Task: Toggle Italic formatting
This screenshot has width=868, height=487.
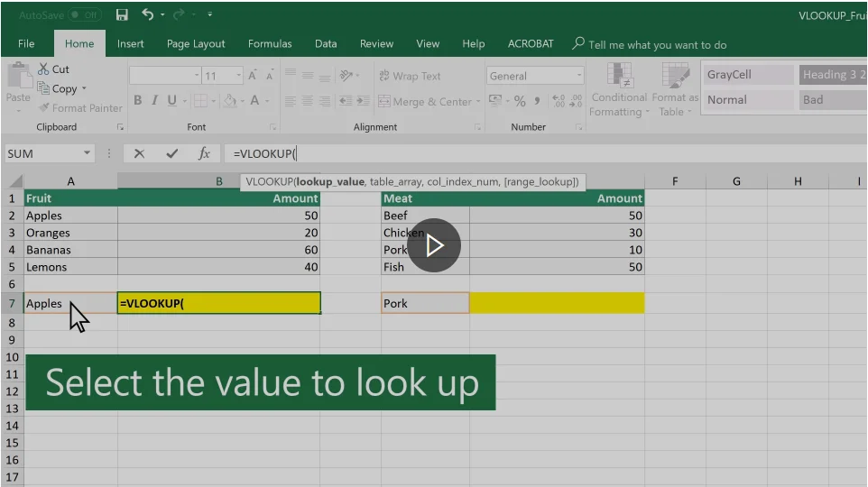Action: (x=155, y=100)
